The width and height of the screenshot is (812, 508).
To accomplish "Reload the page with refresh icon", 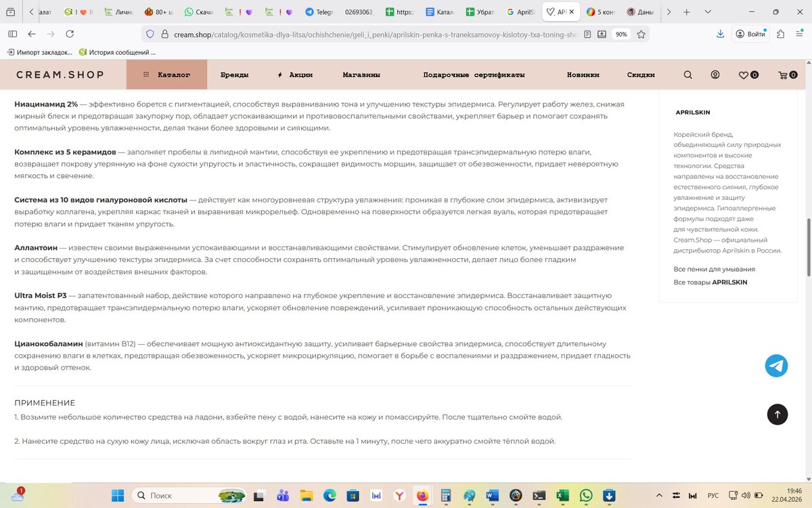I will (70, 34).
